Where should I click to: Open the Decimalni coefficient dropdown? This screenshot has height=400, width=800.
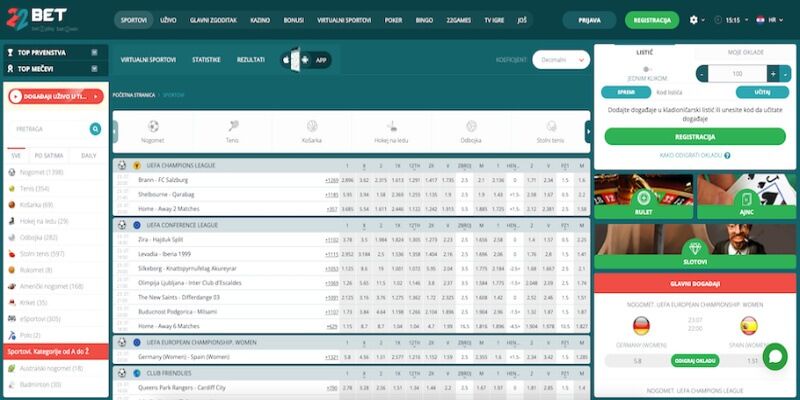pos(561,60)
